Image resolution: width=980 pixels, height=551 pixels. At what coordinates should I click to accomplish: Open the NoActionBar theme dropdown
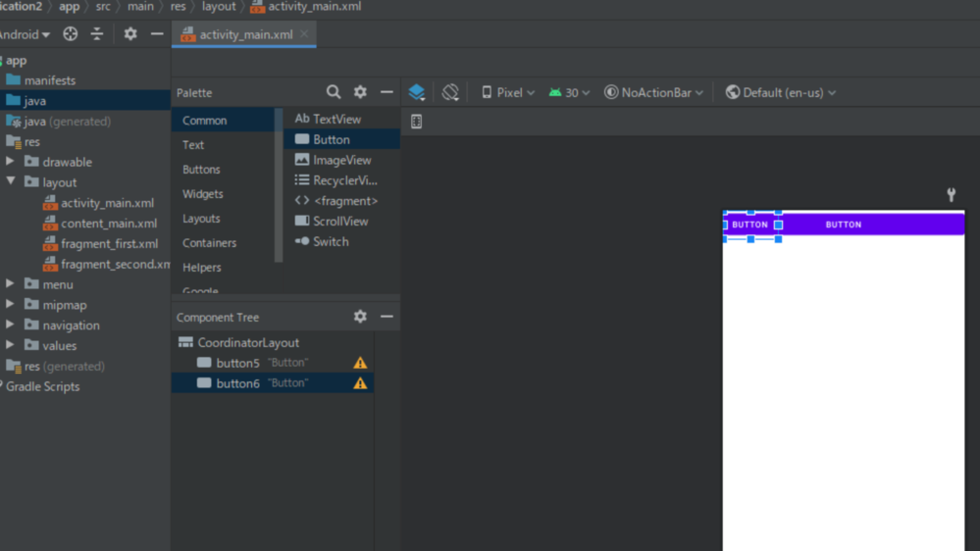pyautogui.click(x=653, y=92)
